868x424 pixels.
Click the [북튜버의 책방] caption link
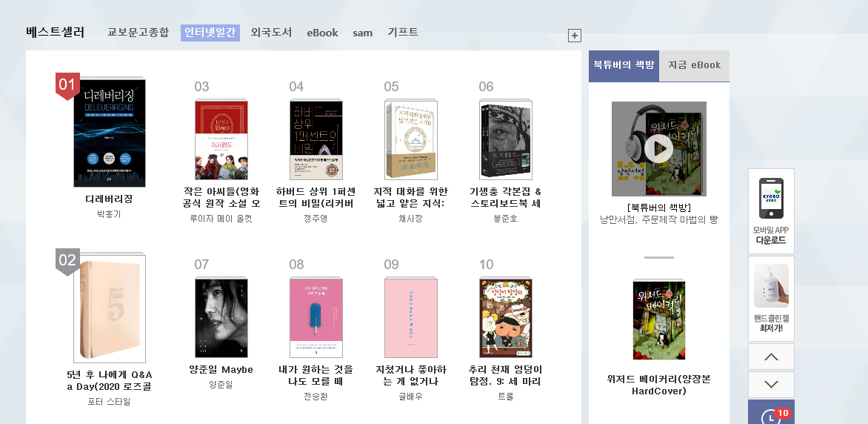pos(658,208)
